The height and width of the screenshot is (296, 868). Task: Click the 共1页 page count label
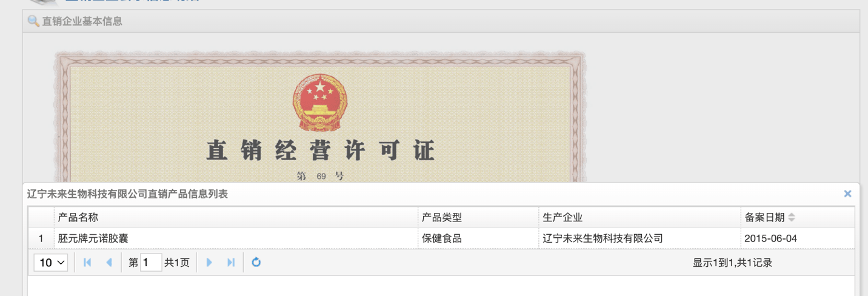coord(177,263)
